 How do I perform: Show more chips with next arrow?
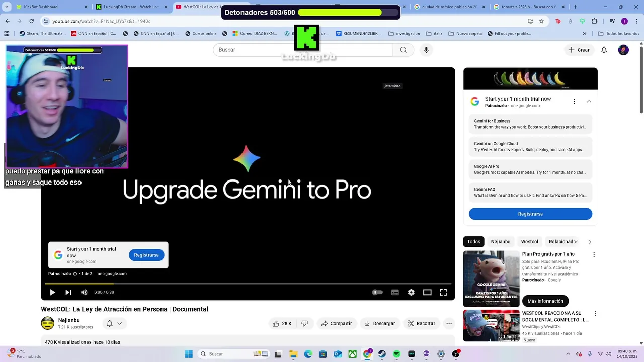(590, 242)
